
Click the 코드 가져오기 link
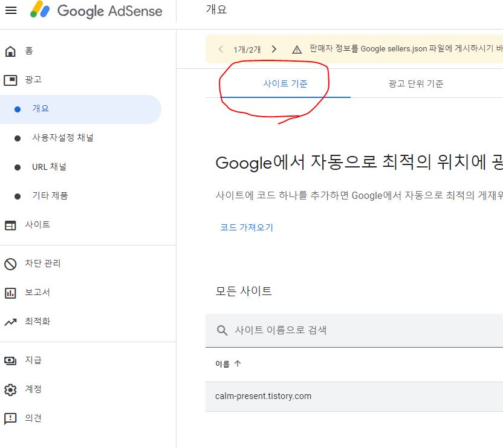point(247,227)
